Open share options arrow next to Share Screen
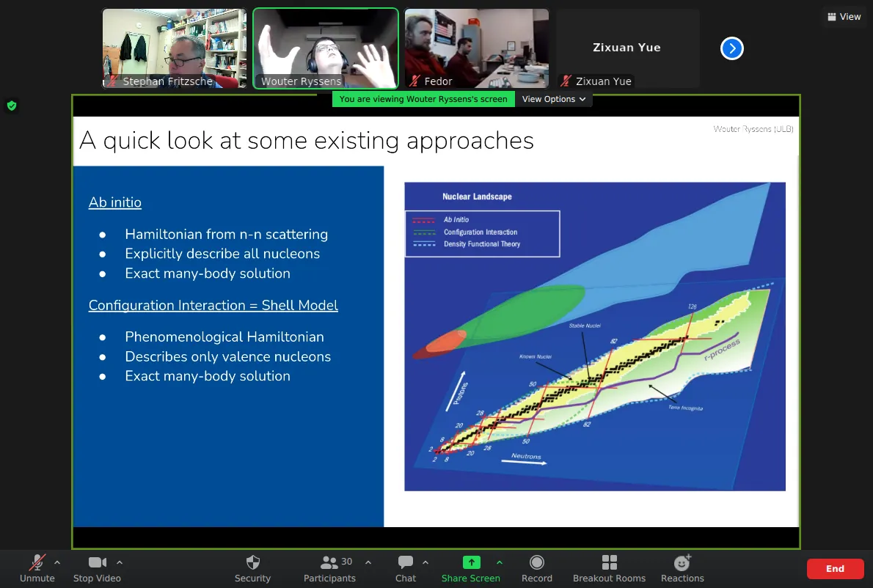The width and height of the screenshot is (873, 588). tap(500, 562)
